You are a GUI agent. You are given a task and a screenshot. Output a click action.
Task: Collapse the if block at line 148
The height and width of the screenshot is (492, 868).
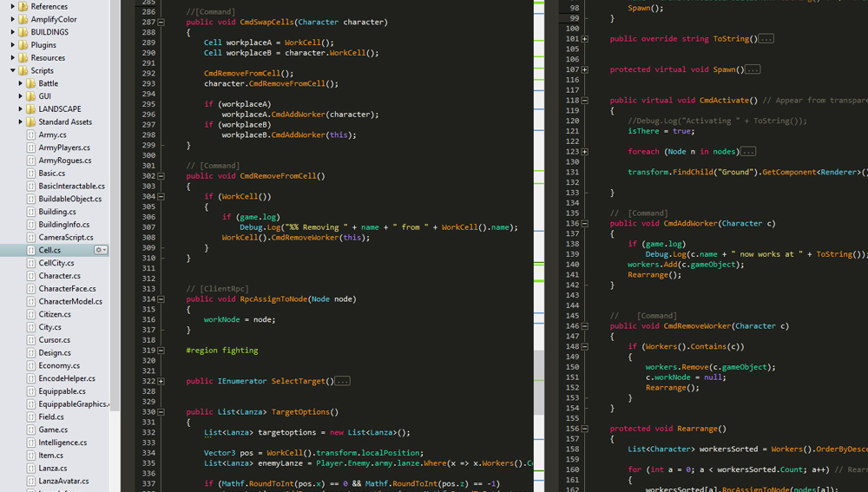pos(584,346)
